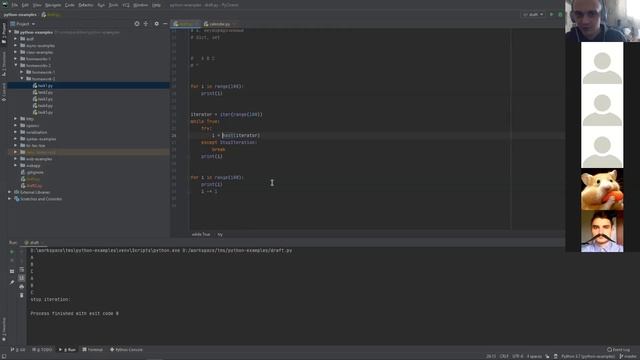The height and width of the screenshot is (360, 640).
Task: Open the Code menu
Action: coord(70,5)
